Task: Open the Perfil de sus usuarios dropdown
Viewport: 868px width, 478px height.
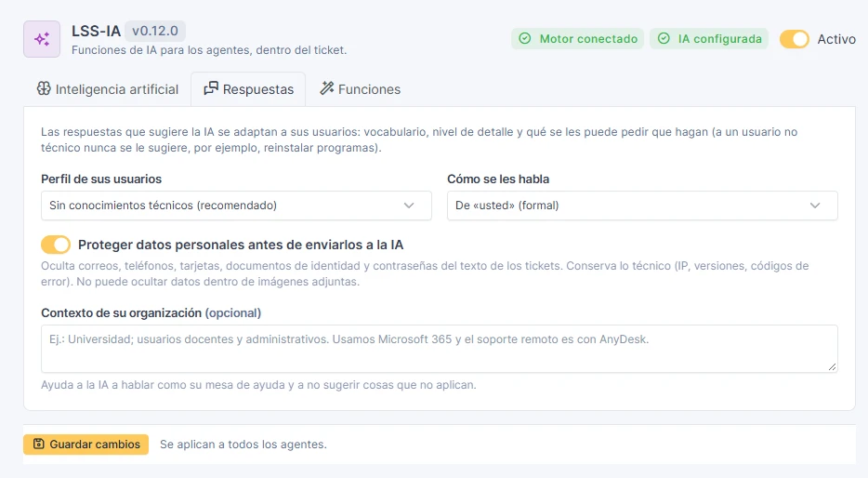Action: (x=236, y=206)
